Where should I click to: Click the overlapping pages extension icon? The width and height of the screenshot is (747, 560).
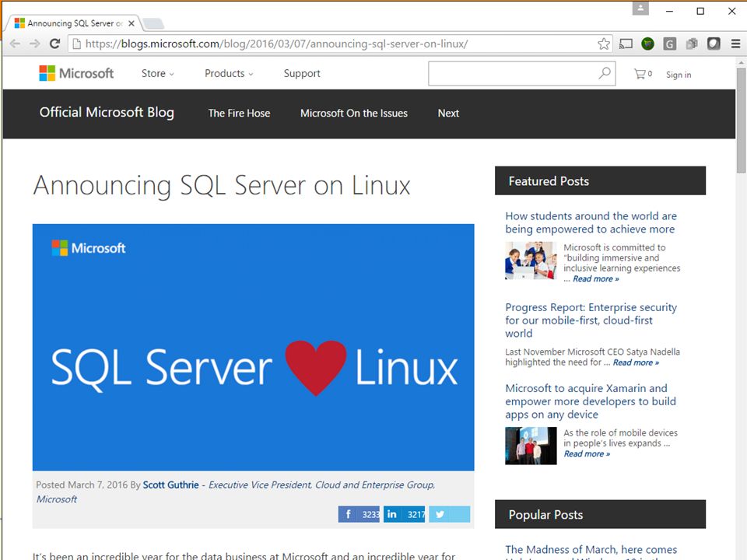tap(692, 44)
